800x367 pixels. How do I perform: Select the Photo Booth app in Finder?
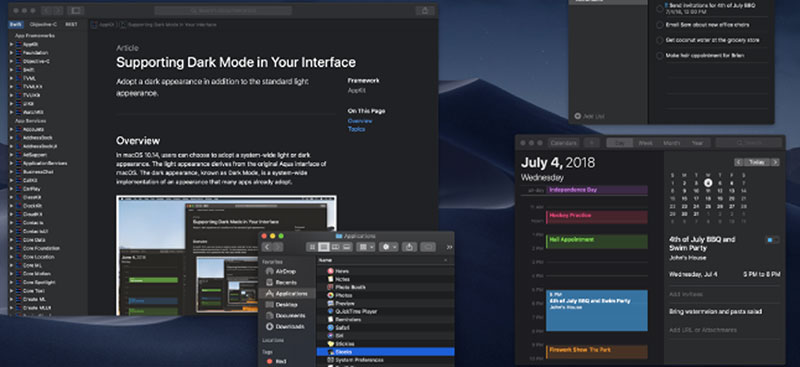385,287
